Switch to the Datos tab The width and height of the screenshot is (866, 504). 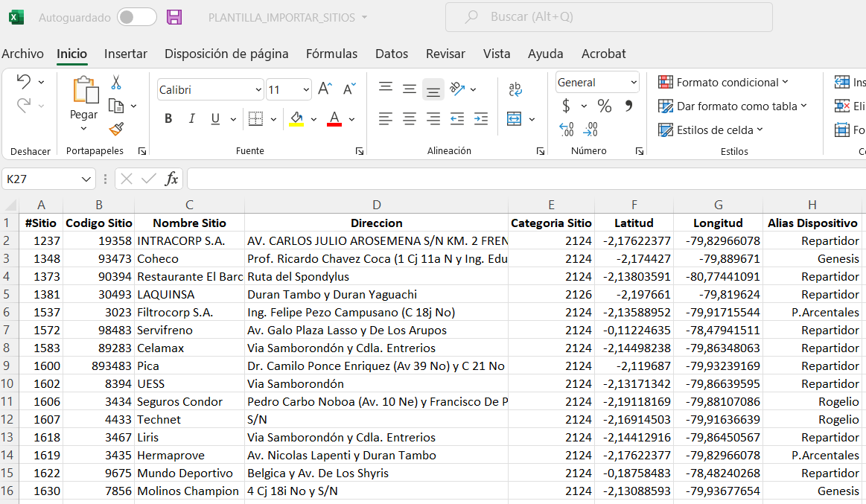(x=392, y=54)
